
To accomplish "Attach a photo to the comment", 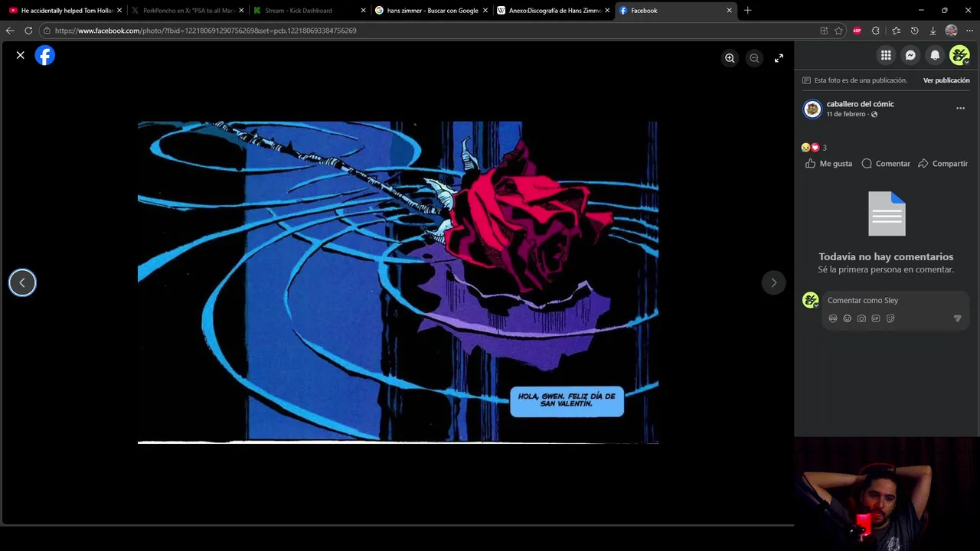I will click(861, 318).
